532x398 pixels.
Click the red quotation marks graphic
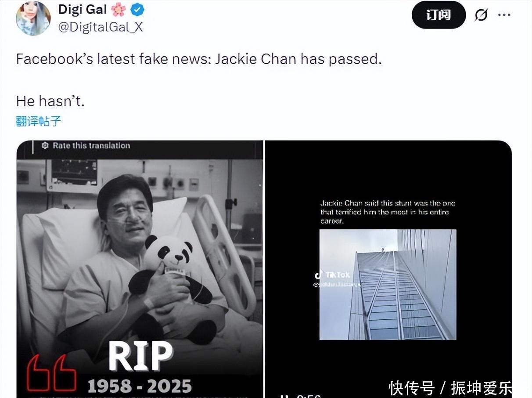[51, 373]
